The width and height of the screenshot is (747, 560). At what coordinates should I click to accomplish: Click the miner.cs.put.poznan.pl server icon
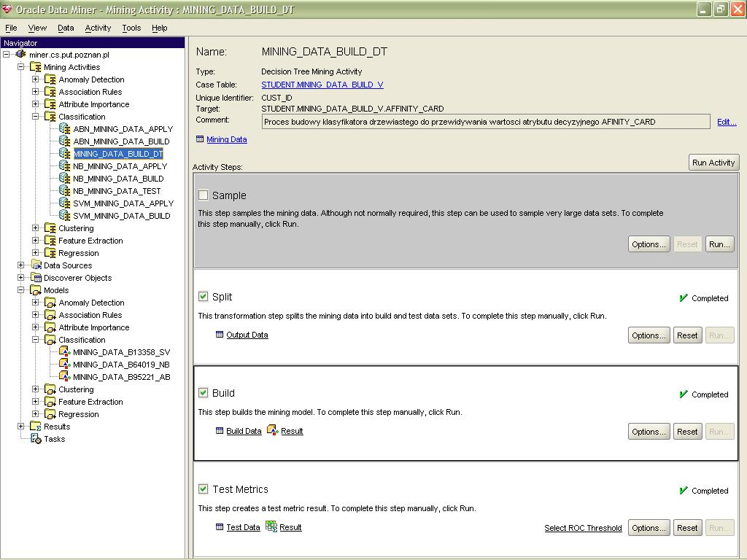coord(21,54)
